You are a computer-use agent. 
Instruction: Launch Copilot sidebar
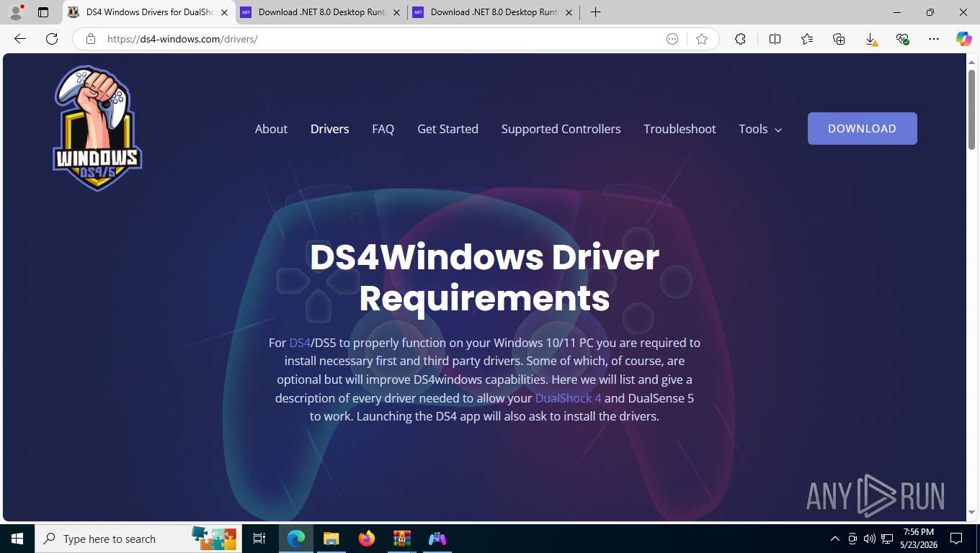click(964, 39)
